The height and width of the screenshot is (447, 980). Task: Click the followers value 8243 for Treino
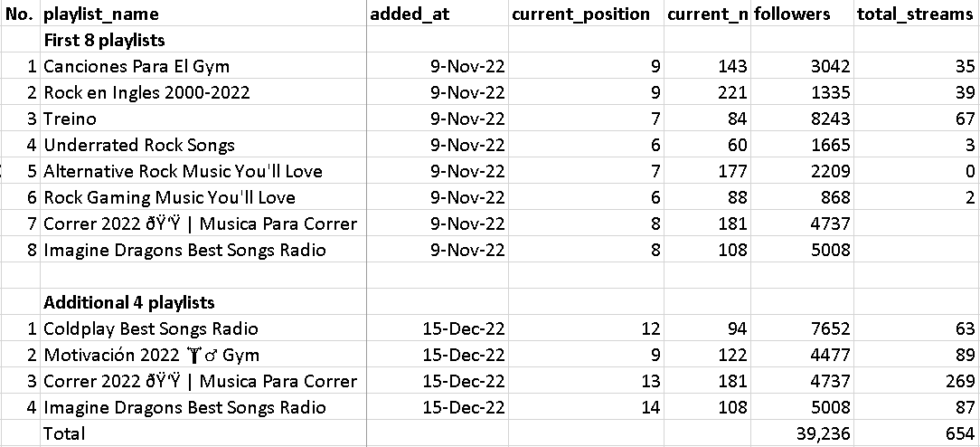point(832,119)
